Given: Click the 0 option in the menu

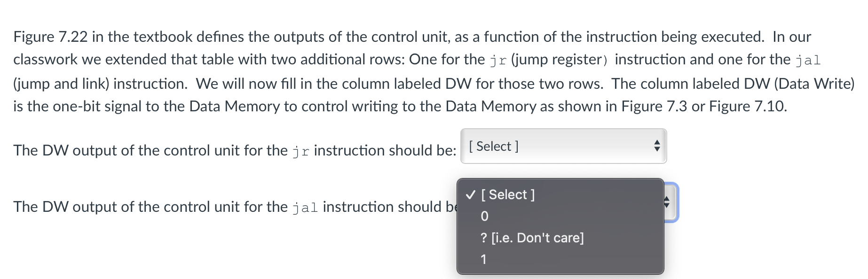Looking at the screenshot, I should (x=484, y=217).
